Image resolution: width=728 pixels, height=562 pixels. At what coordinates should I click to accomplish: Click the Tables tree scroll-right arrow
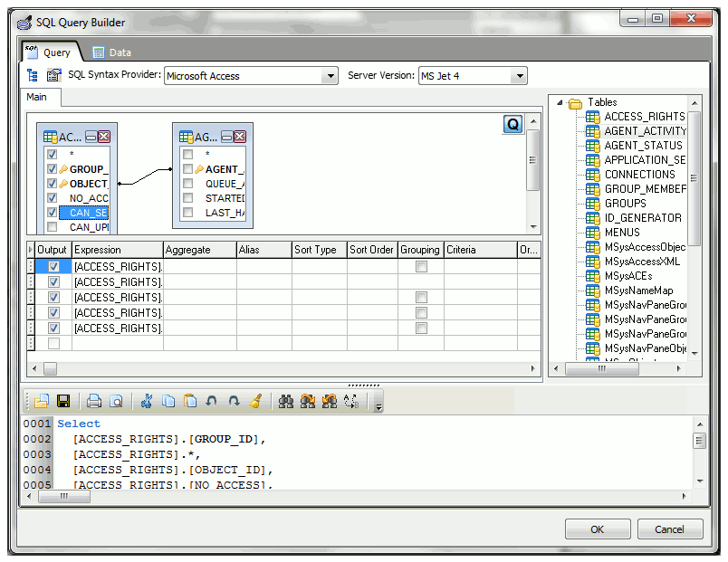679,368
